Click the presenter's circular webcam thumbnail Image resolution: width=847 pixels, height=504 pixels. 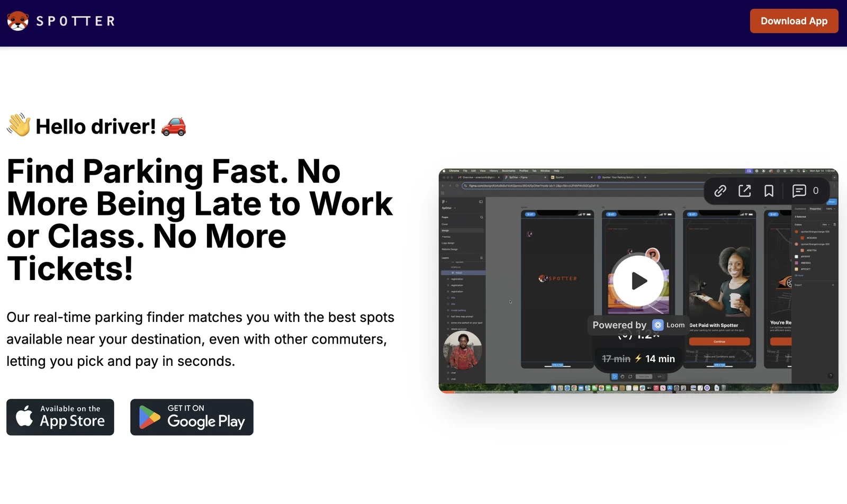pyautogui.click(x=463, y=350)
